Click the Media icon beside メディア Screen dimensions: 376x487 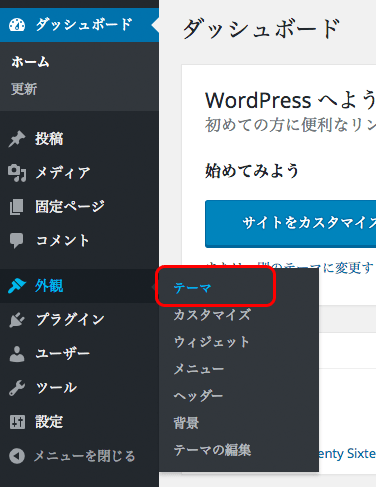click(x=17, y=173)
